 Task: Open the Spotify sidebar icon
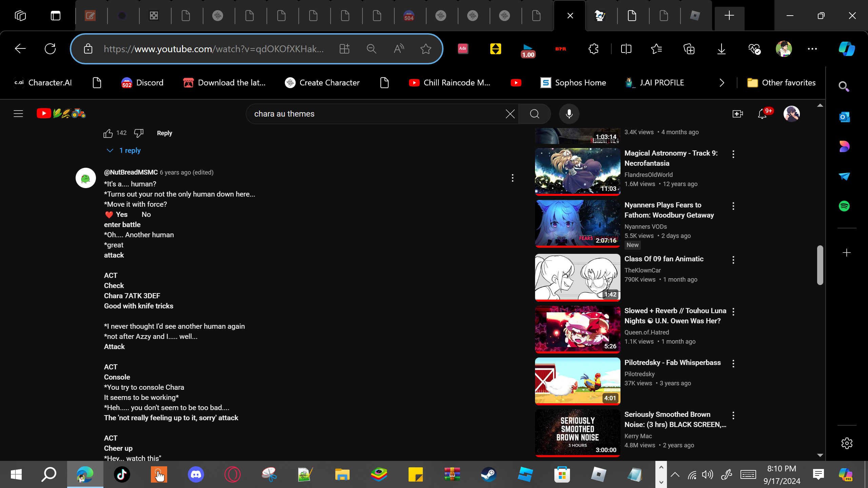844,206
